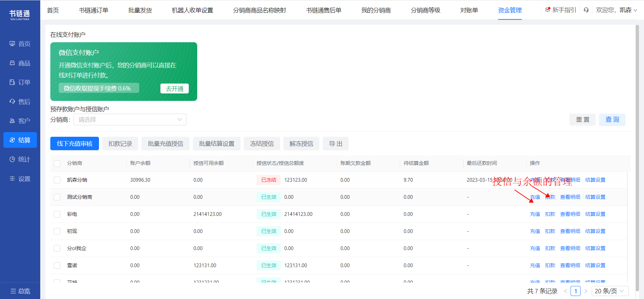Viewport: 644px width, 299px height.
Task: Click the 冻结授信 button
Action: click(x=262, y=143)
